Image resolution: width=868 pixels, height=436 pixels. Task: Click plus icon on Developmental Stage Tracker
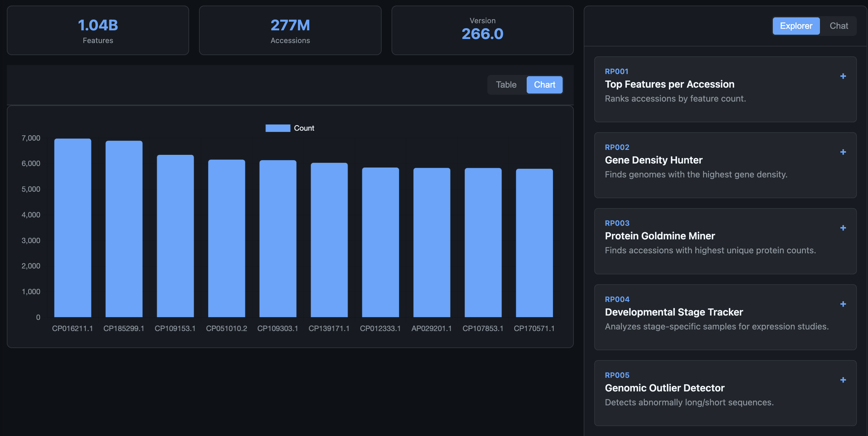click(x=843, y=304)
